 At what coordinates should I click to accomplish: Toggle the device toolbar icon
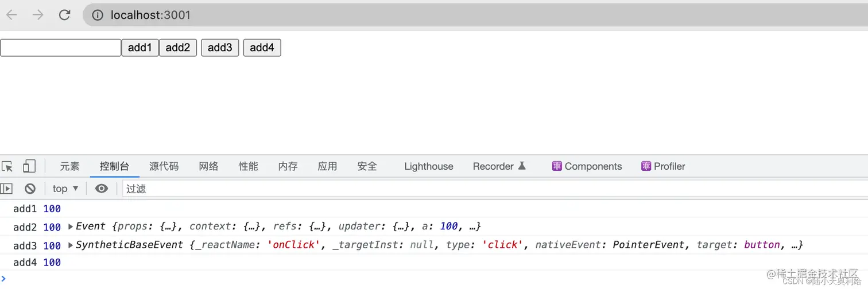point(29,166)
